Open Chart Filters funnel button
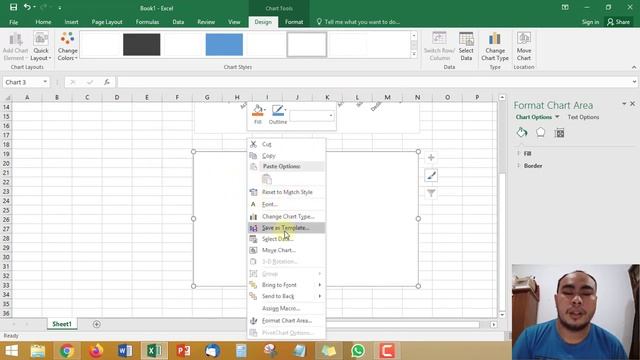The image size is (640, 360). tap(431, 193)
